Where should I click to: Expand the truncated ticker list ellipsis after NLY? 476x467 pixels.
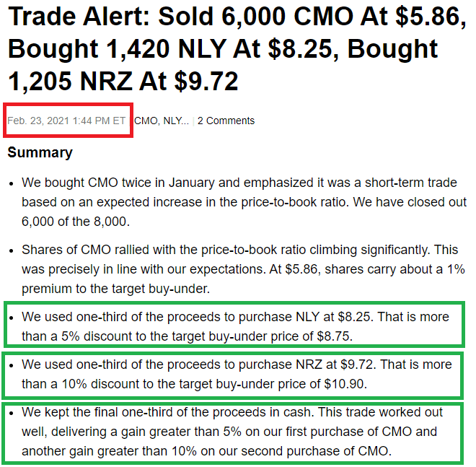click(185, 121)
